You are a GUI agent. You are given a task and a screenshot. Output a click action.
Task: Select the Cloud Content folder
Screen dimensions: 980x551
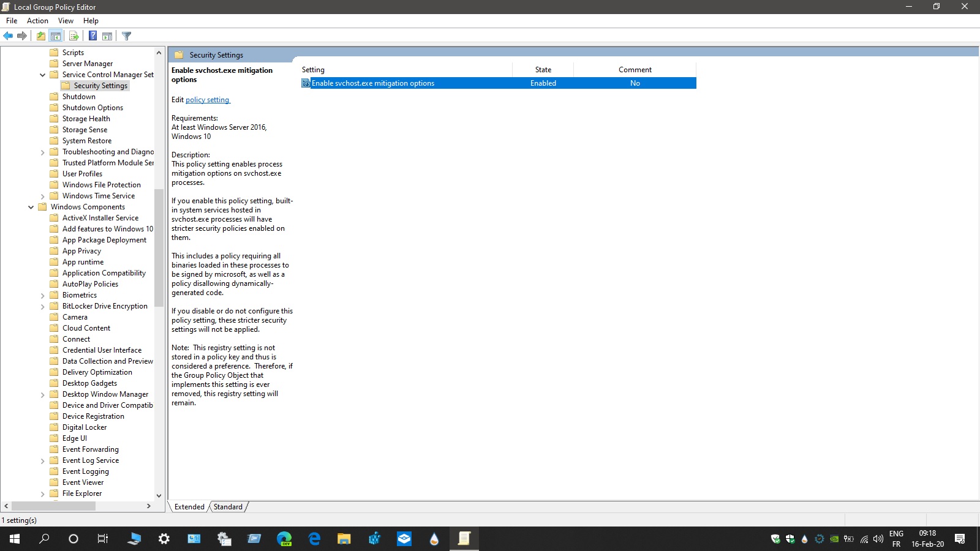click(86, 328)
